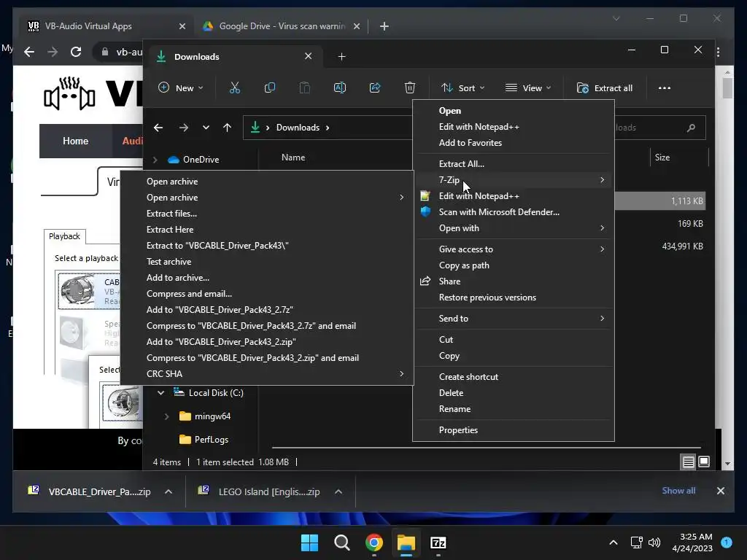Collapse the Local Disk (C:) node
Image resolution: width=747 pixels, height=560 pixels.
click(x=160, y=393)
